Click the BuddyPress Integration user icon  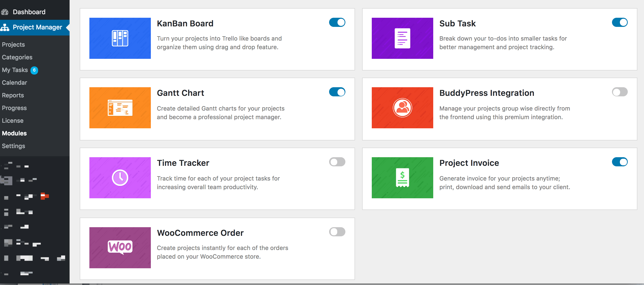pos(402,108)
